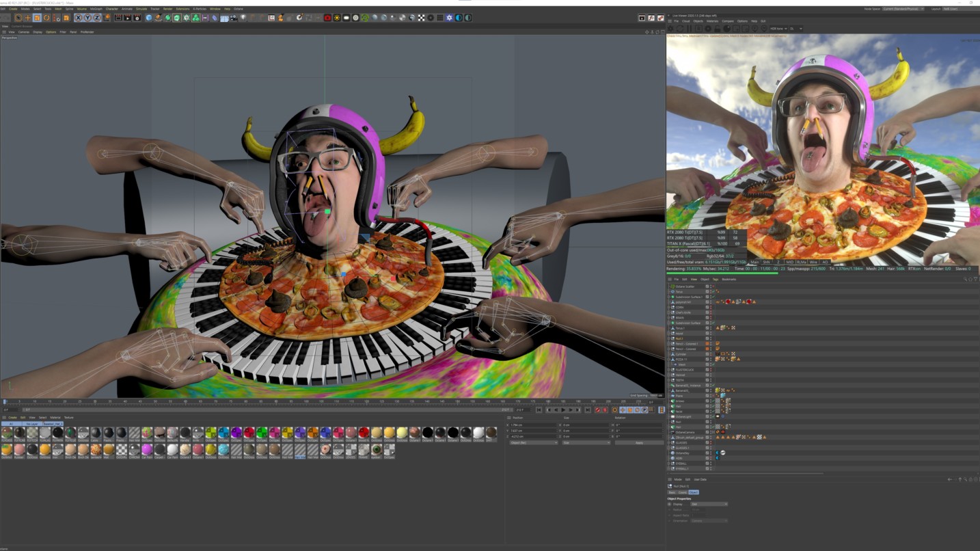Go to start of animation
The width and height of the screenshot is (980, 551).
tap(539, 410)
